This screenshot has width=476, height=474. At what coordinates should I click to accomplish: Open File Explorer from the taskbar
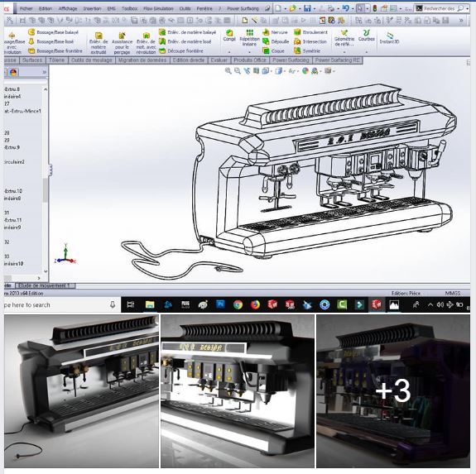(x=150, y=304)
